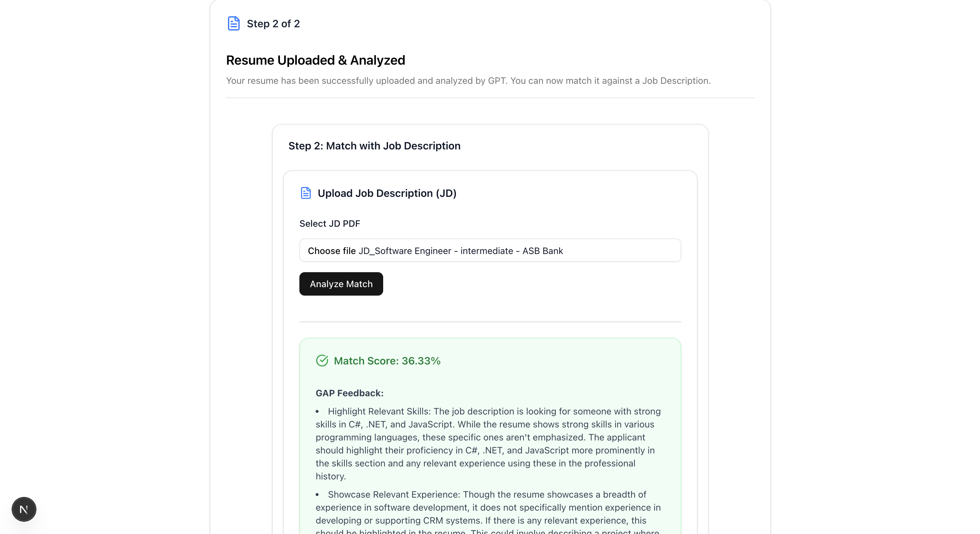The width and height of the screenshot is (980, 534).
Task: Click the Match Score 36.33% heading
Action: coord(387,361)
